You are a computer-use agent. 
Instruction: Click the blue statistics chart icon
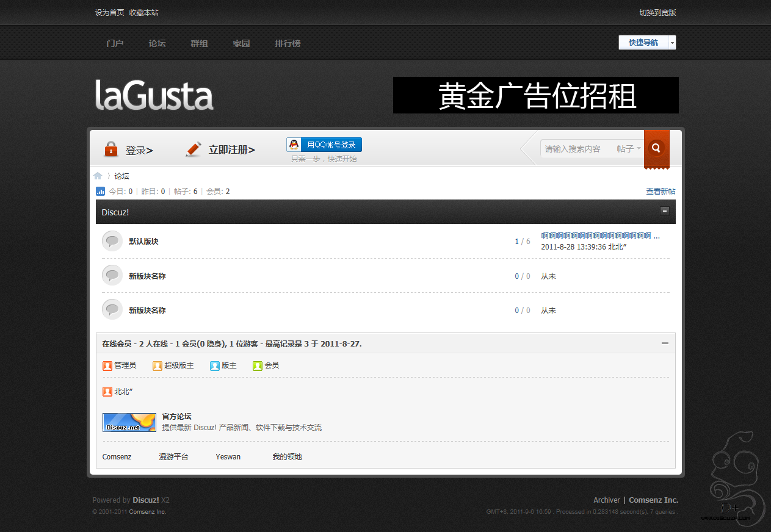[101, 191]
